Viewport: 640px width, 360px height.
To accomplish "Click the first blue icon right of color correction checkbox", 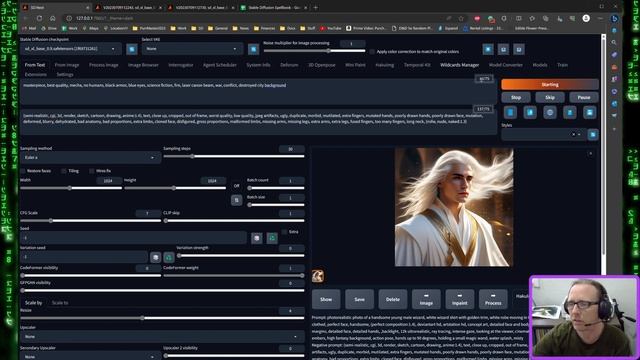I will 488,49.
